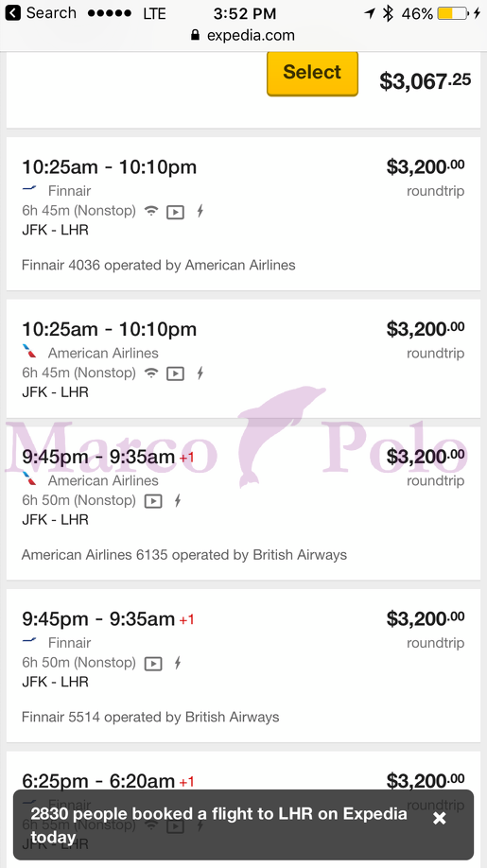Viewport: 487px width, 868px height.
Task: Tap the power outlet icon on the Finnair 10:25am flight
Action: pos(200,210)
